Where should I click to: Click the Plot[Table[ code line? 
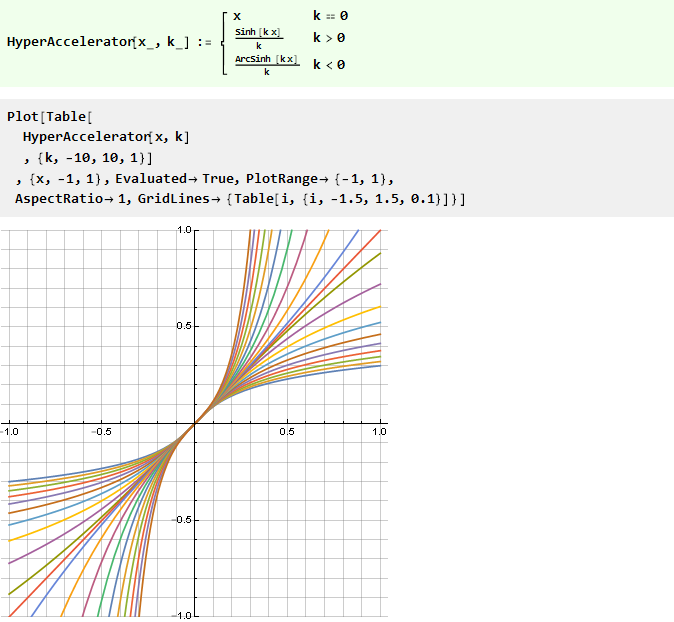[50, 116]
